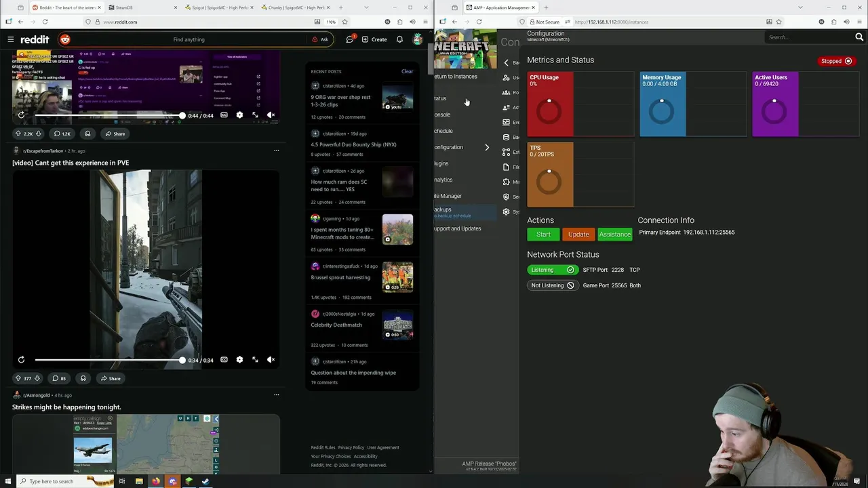Open Reddit notifications bell
This screenshot has height=488, width=868.
tap(399, 39)
